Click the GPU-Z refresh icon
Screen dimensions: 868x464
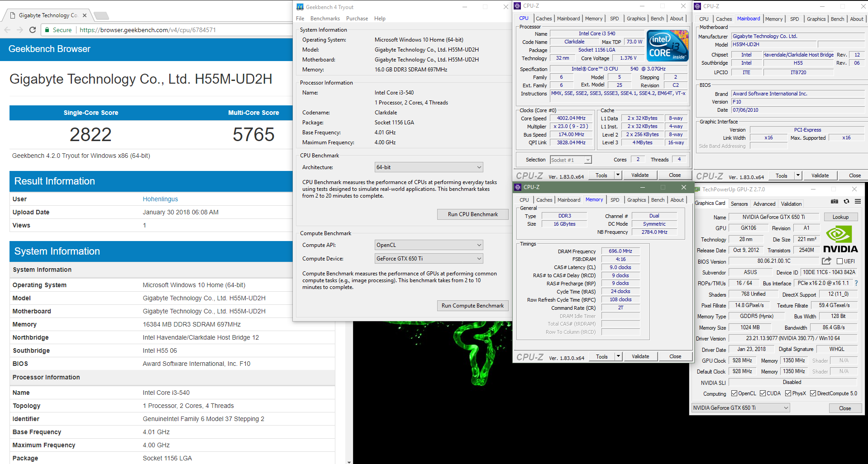tap(846, 201)
